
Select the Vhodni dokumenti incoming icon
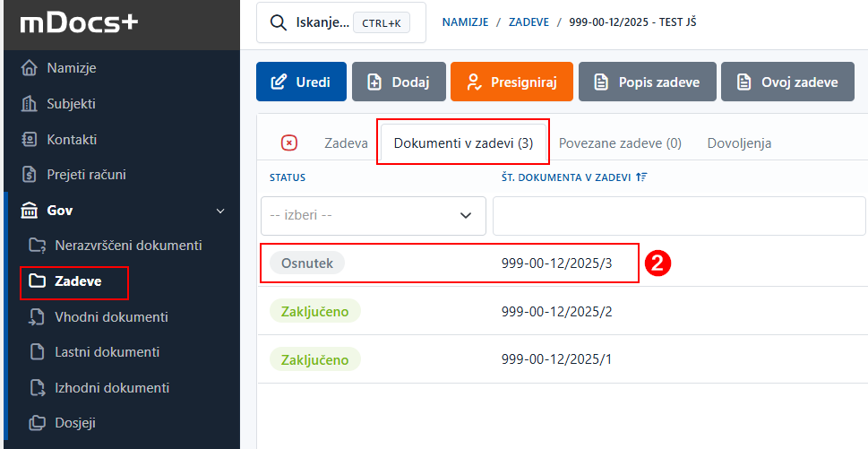[37, 317]
